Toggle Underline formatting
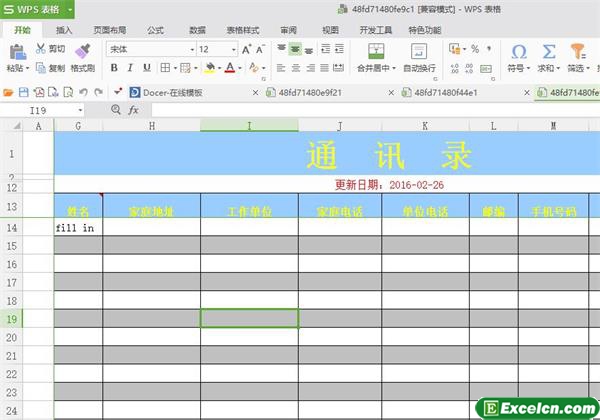Screen dimensions: 600x420 pyautogui.click(x=148, y=68)
